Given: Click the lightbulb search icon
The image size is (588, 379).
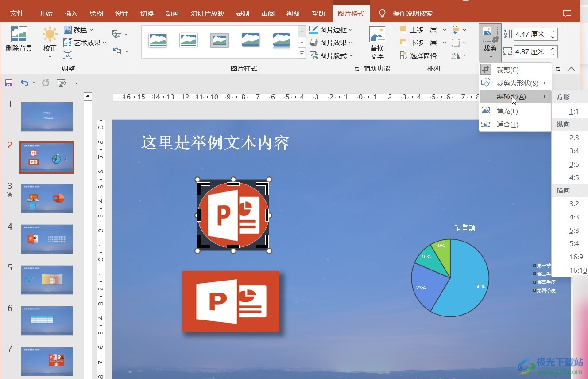Looking at the screenshot, I should (382, 14).
